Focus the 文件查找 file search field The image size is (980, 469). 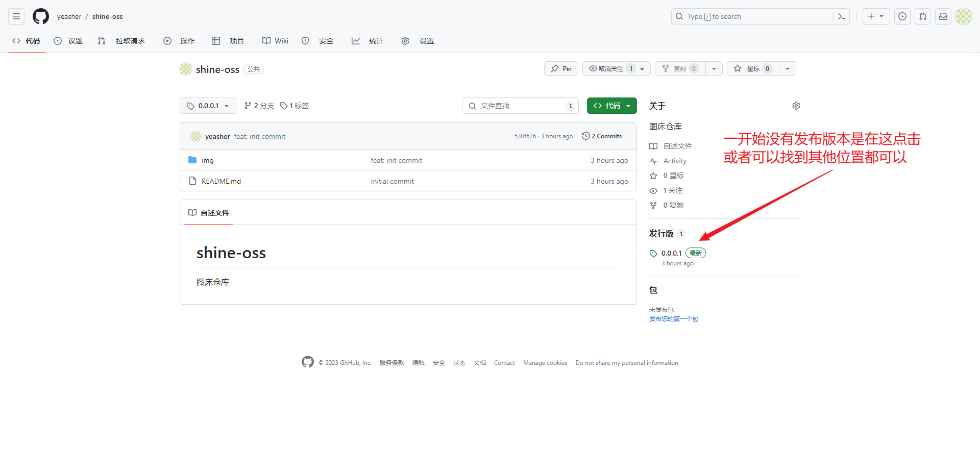[x=520, y=106]
